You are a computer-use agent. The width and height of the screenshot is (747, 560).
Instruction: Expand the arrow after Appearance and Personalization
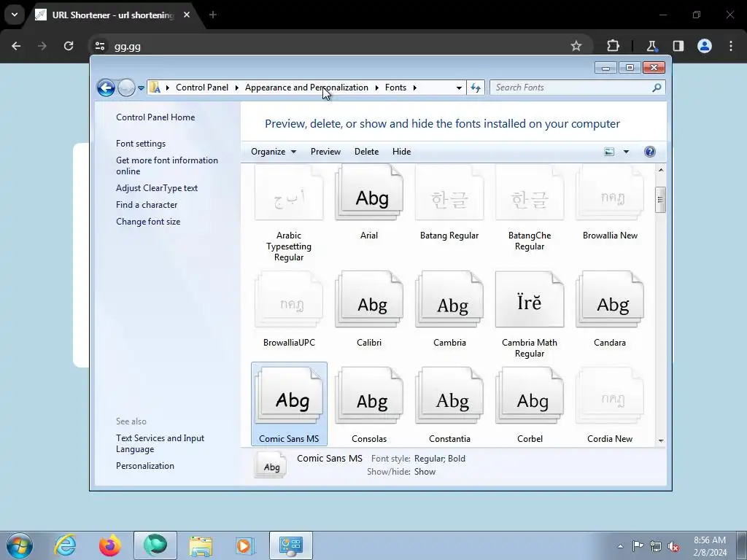[x=377, y=87]
